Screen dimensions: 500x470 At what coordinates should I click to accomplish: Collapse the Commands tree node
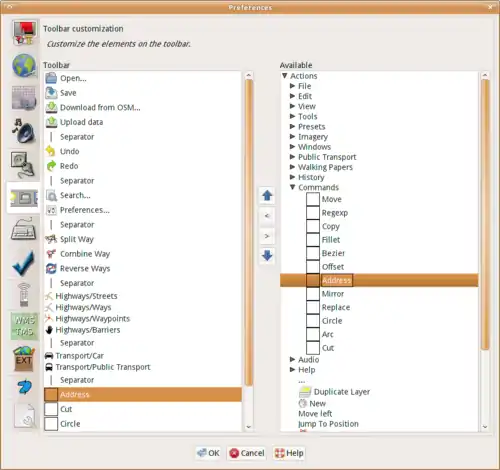[292, 187]
